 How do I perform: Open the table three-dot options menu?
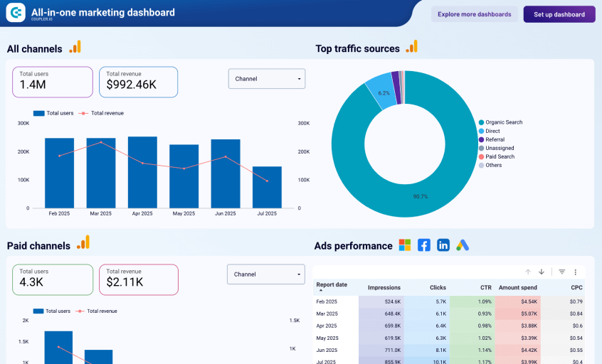(575, 272)
